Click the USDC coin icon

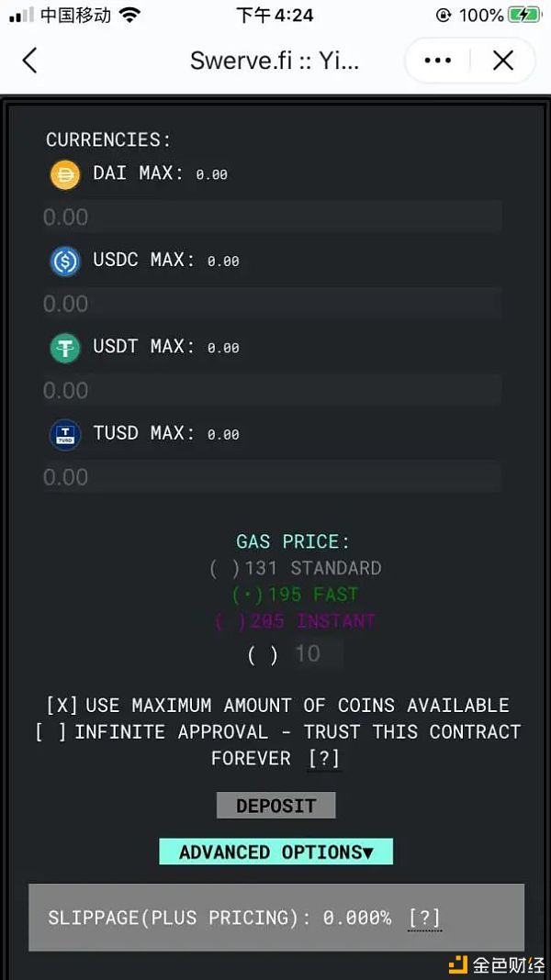point(65,262)
